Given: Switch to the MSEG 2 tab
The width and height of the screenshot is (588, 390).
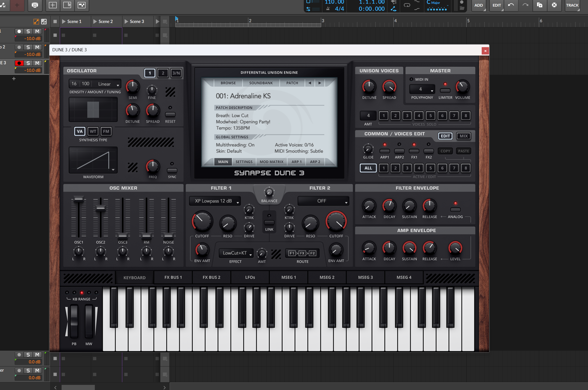Looking at the screenshot, I should click(327, 277).
